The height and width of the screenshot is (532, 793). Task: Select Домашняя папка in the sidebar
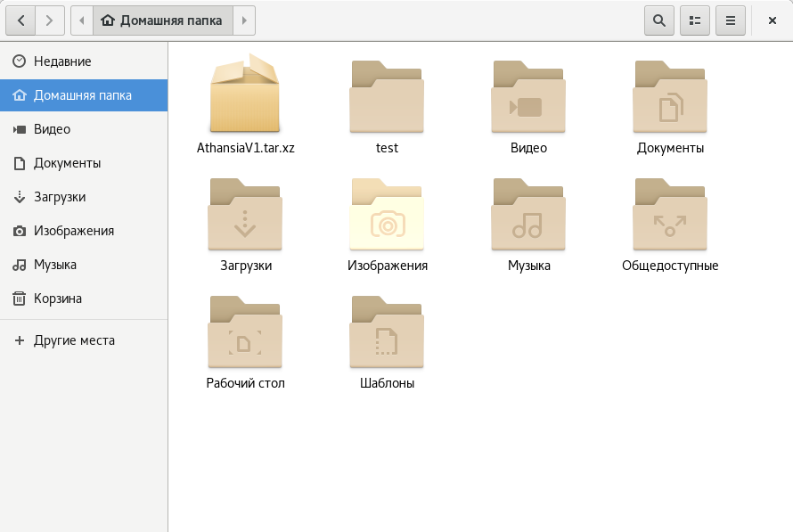[x=84, y=95]
